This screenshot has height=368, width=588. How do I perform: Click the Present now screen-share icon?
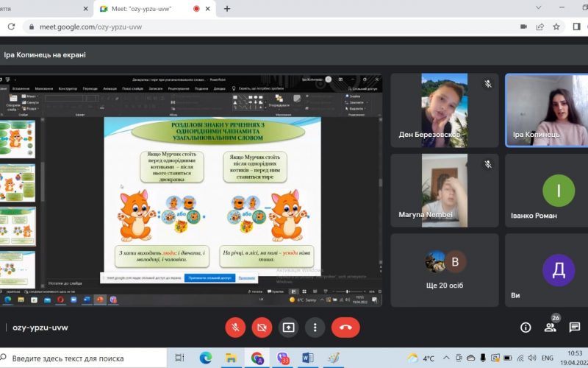[x=288, y=328]
